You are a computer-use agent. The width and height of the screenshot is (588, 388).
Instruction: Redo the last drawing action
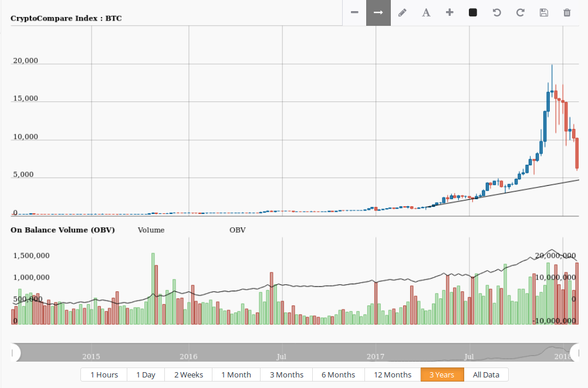point(520,12)
